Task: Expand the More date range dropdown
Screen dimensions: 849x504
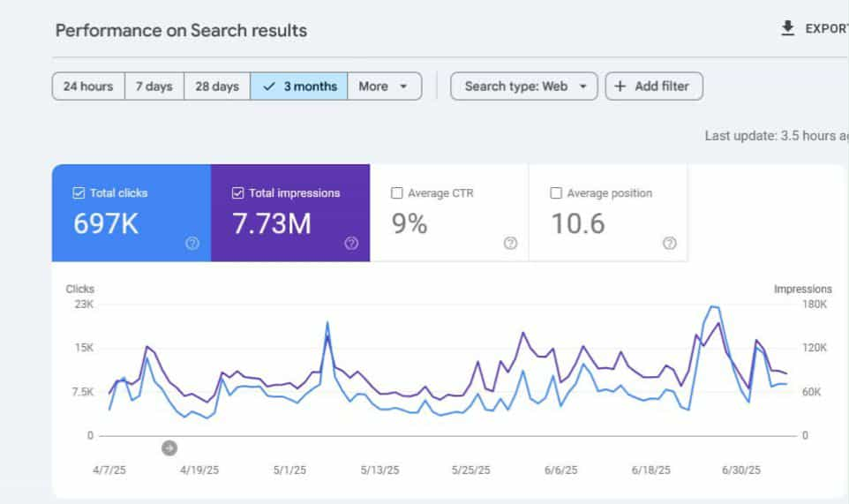Action: coord(384,87)
